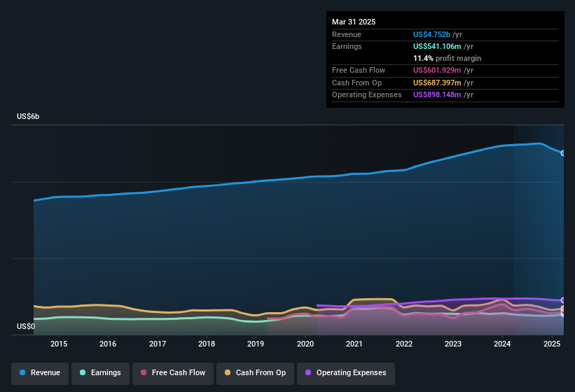Click the 2018 x-axis label
575x392 pixels.
(x=207, y=344)
